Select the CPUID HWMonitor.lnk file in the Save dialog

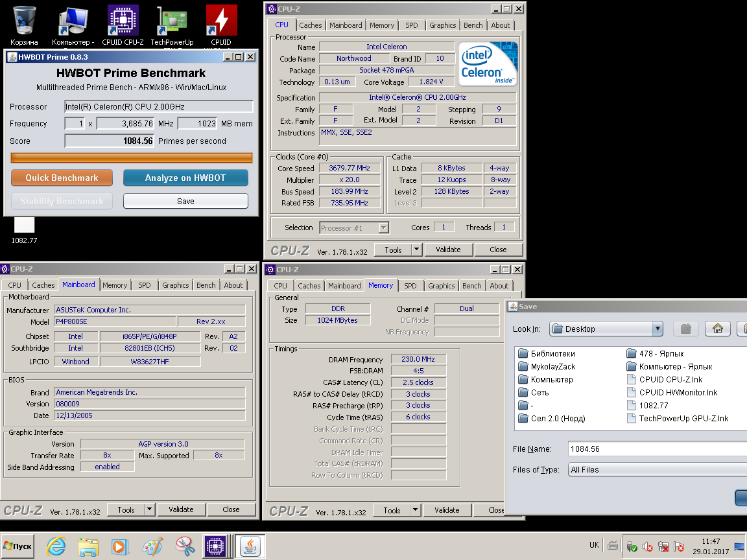pyautogui.click(x=672, y=392)
